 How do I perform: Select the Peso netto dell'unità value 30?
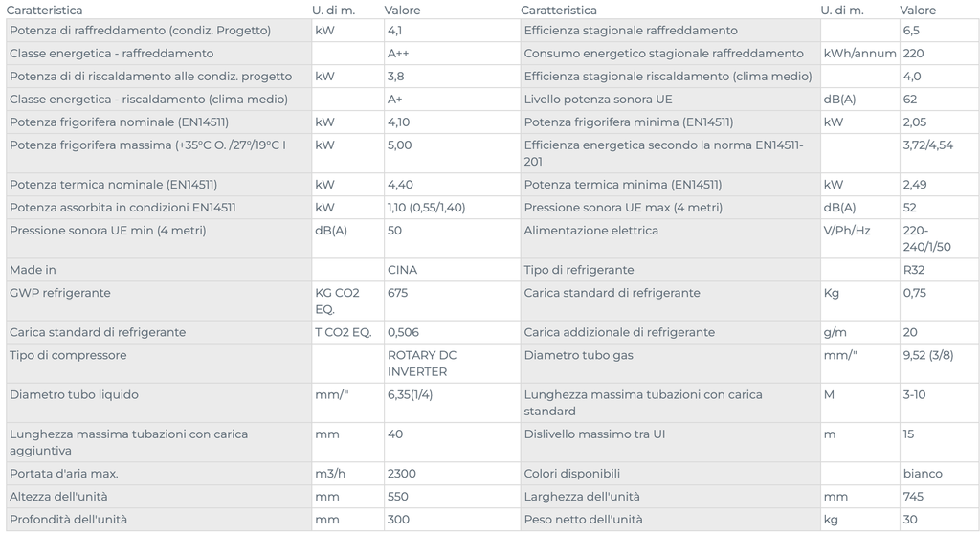[910, 519]
